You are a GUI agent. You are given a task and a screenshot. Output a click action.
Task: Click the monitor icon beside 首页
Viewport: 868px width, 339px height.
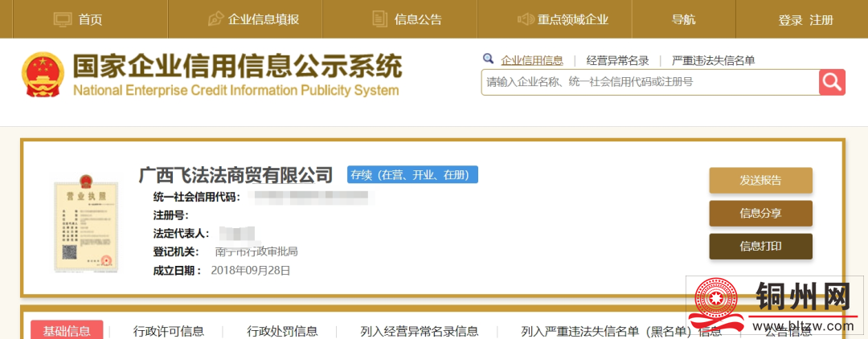[63, 19]
